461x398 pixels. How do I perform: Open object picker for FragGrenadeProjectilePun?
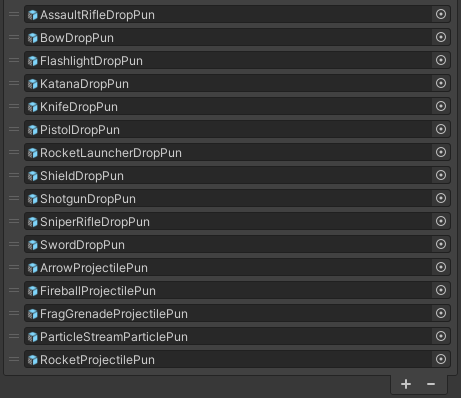[x=441, y=313]
